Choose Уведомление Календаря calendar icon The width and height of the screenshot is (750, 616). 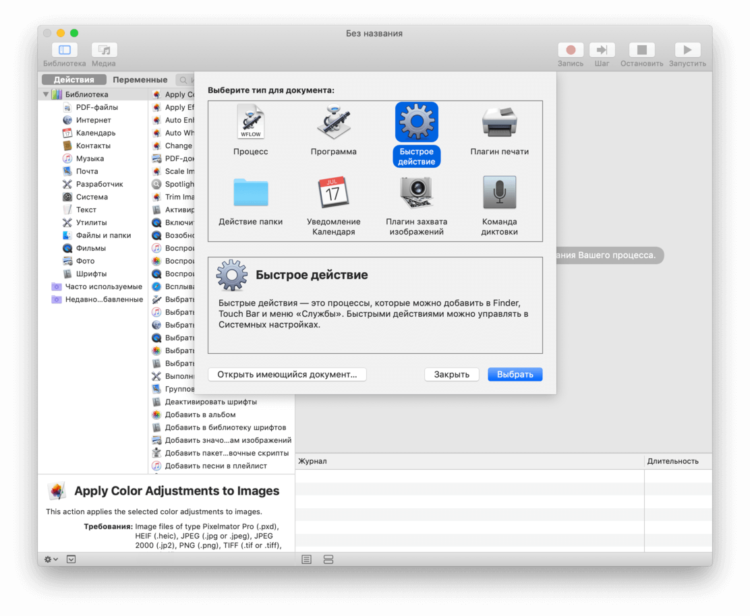(x=333, y=192)
